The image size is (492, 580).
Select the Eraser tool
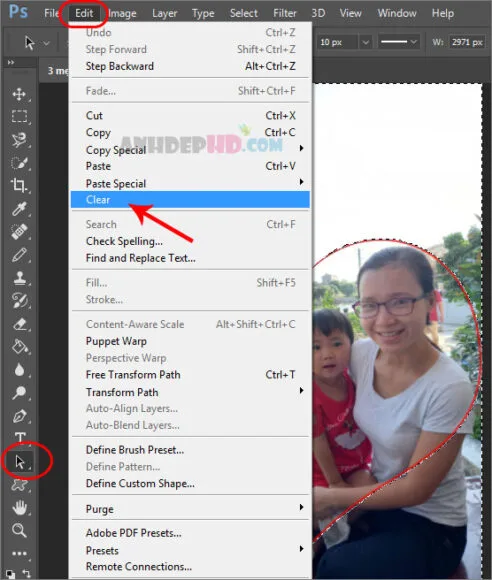click(19, 324)
